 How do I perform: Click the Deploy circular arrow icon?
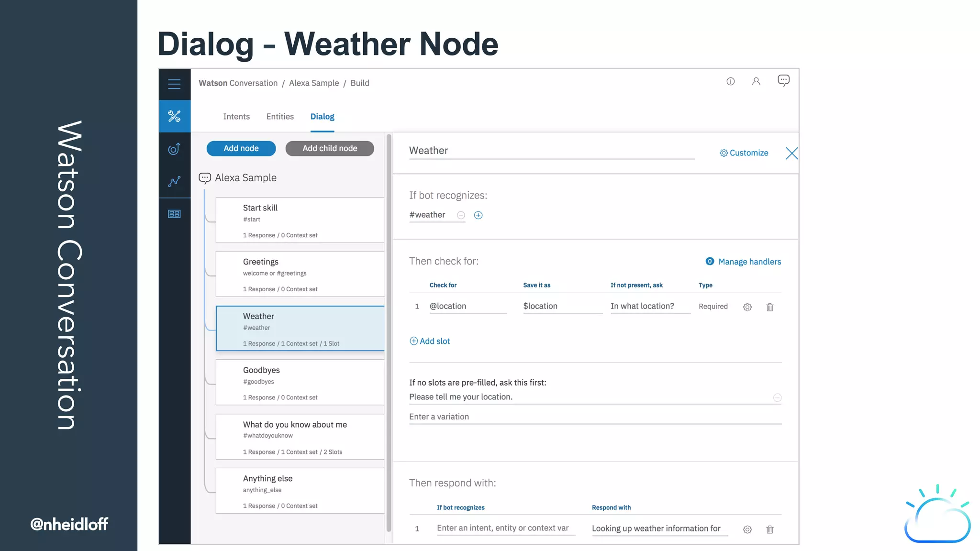[x=174, y=149]
